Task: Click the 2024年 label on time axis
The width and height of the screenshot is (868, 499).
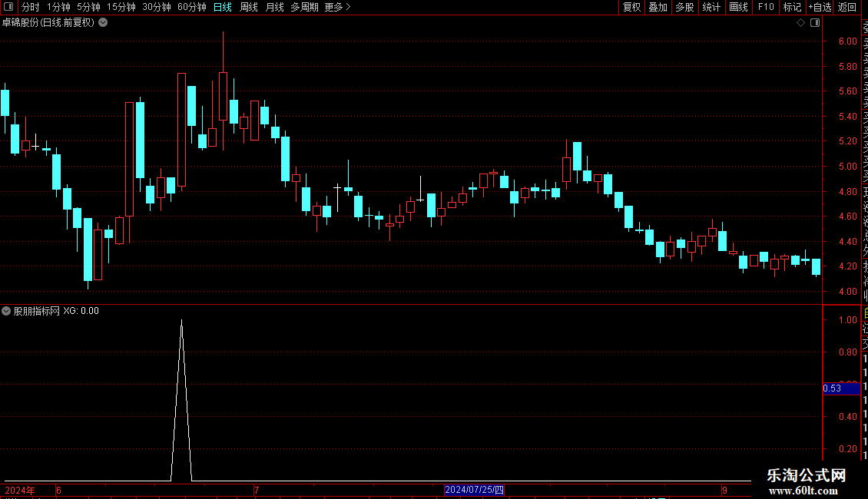Action: [20, 490]
